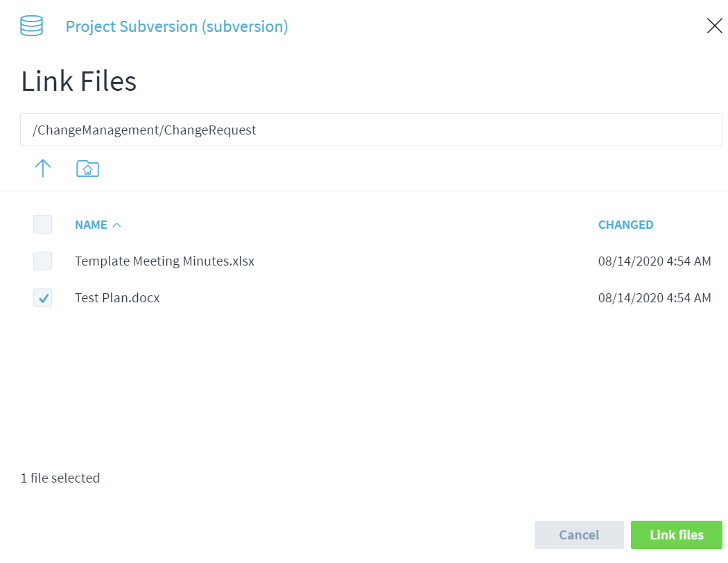Select the Test Plan.docx file name
Image resolution: width=728 pixels, height=563 pixels.
(x=117, y=298)
